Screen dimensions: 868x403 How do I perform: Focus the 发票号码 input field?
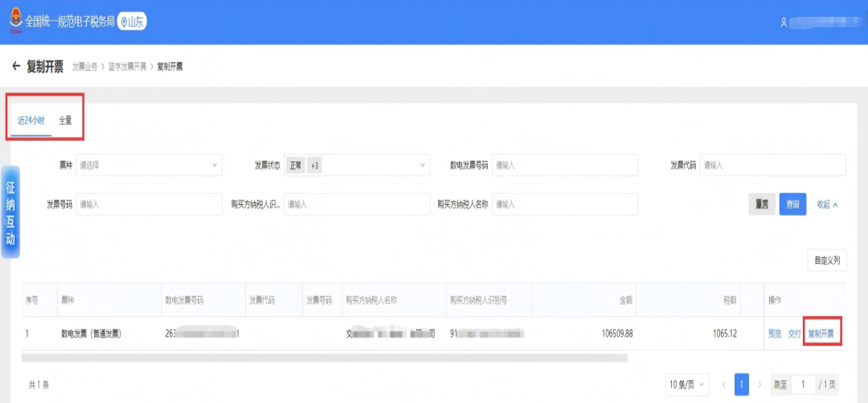point(149,204)
